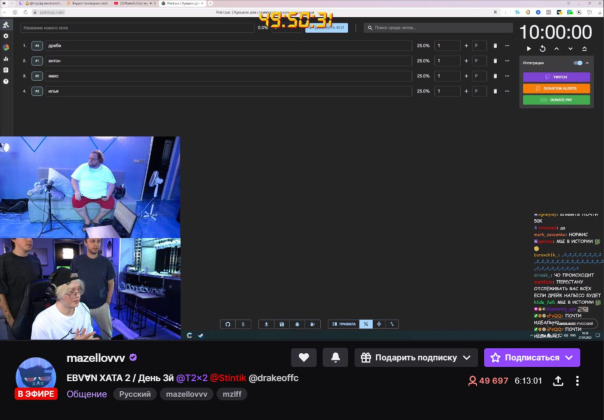This screenshot has height=420, width=604.
Task: Open the more options menu on 'дрейк' row
Action: pyautogui.click(x=507, y=45)
